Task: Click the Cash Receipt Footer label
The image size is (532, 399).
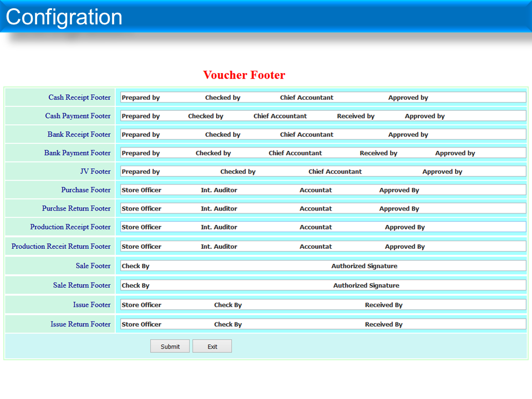Action: click(79, 98)
